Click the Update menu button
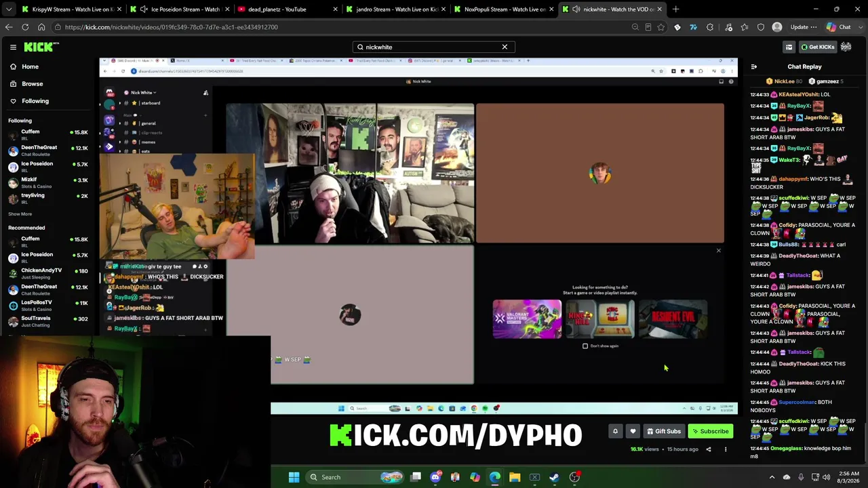Viewport: 868px width, 488px height. click(x=803, y=27)
